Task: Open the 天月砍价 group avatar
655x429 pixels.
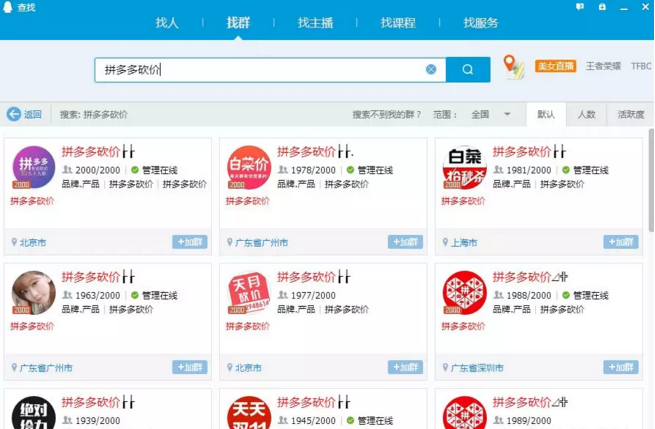Action: (249, 292)
